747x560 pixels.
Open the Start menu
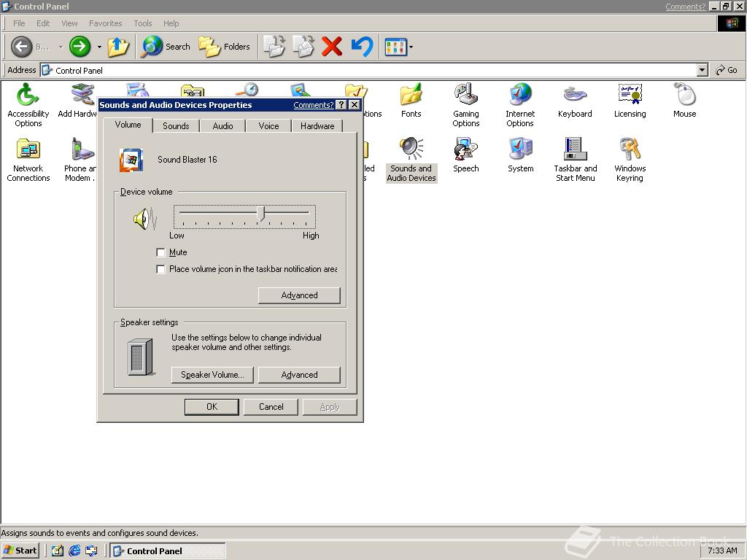click(20, 551)
